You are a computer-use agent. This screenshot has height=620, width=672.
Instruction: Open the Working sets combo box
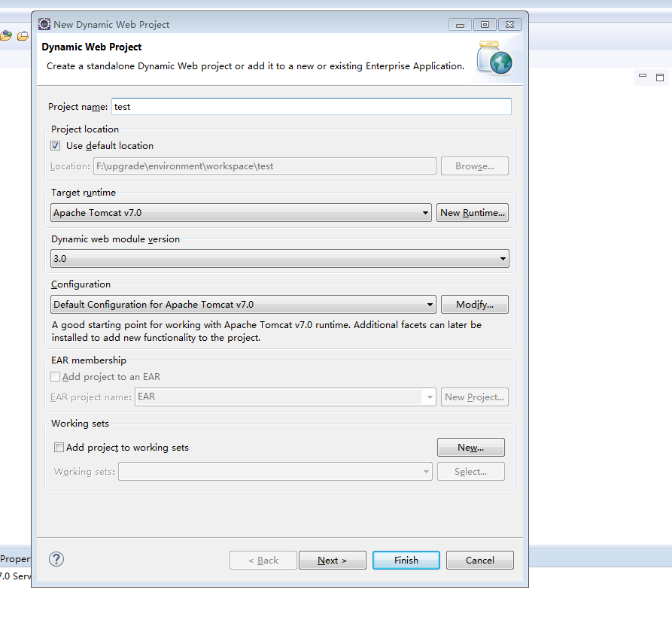click(275, 471)
